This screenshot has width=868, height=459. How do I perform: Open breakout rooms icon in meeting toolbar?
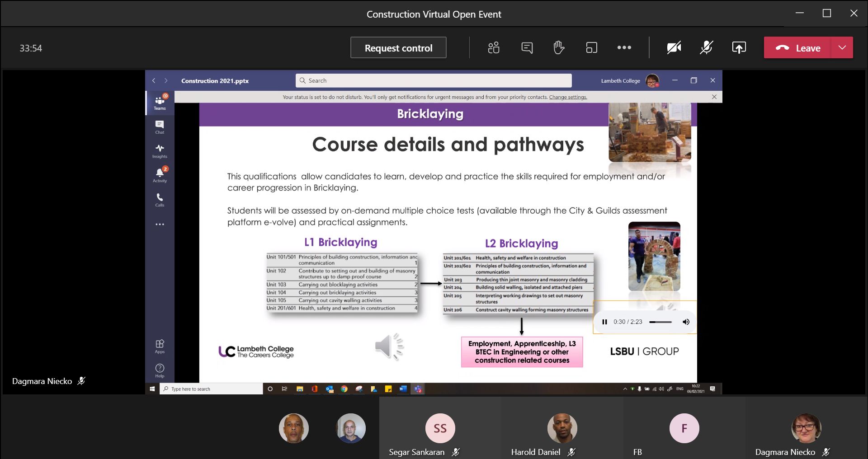tap(591, 47)
